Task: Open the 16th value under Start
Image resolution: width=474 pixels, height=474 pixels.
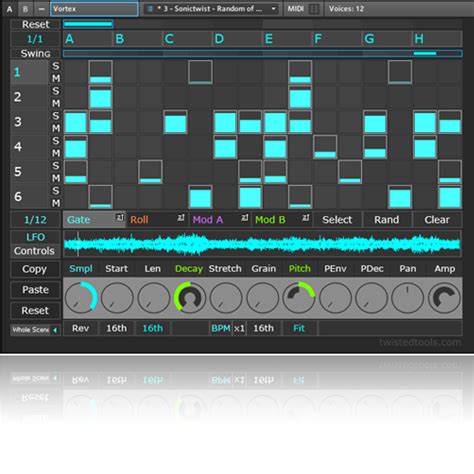Action: pyautogui.click(x=116, y=328)
